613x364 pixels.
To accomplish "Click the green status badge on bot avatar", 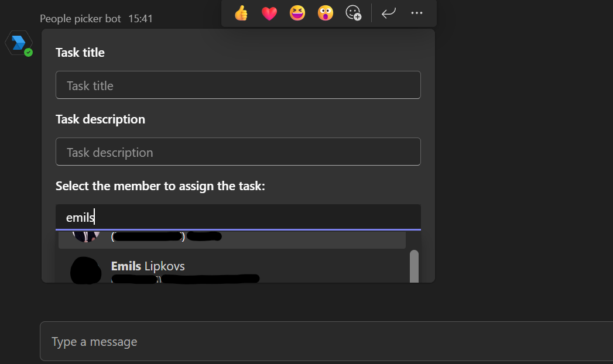I will pos(28,52).
